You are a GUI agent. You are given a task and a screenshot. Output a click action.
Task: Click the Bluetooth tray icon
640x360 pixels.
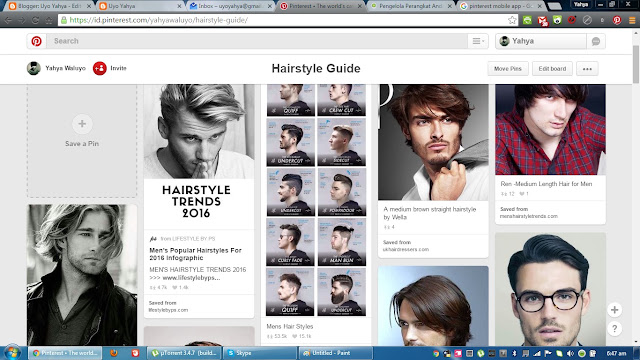point(514,353)
